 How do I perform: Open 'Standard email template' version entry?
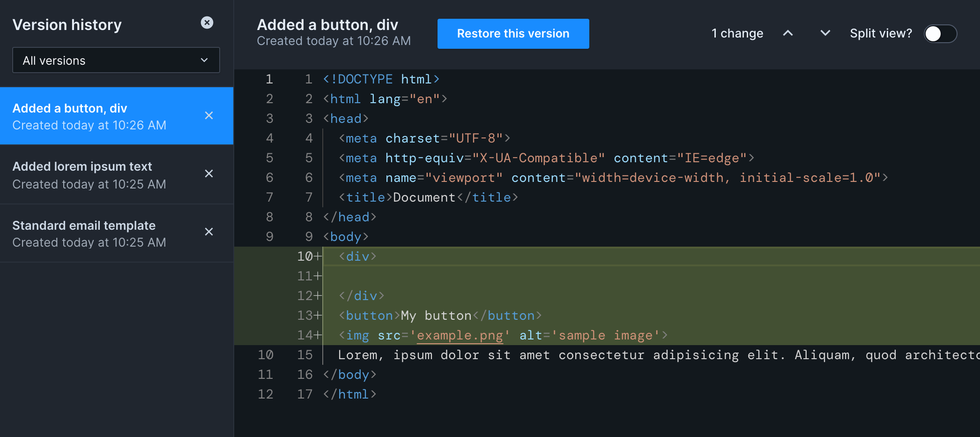(x=117, y=233)
